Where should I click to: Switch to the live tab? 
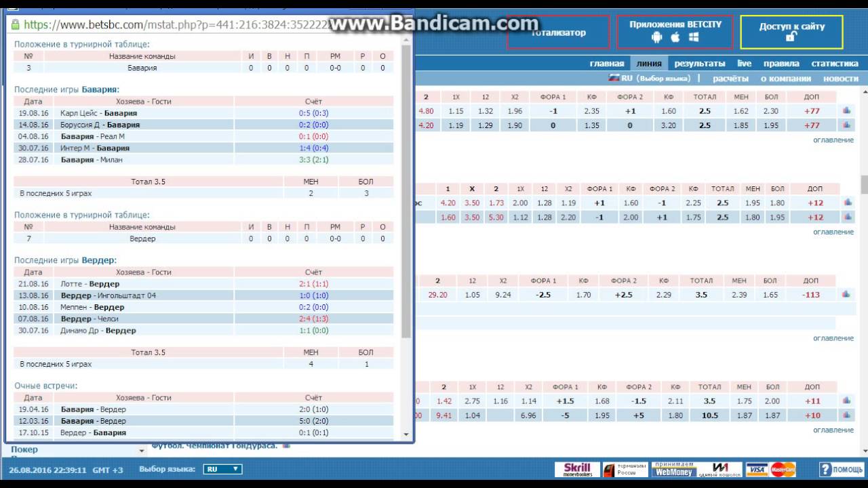click(745, 63)
